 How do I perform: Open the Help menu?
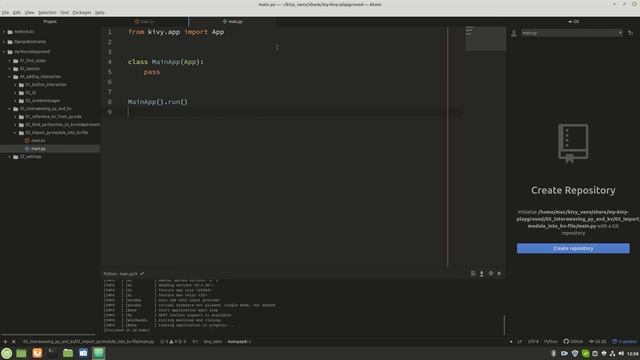(x=100, y=13)
